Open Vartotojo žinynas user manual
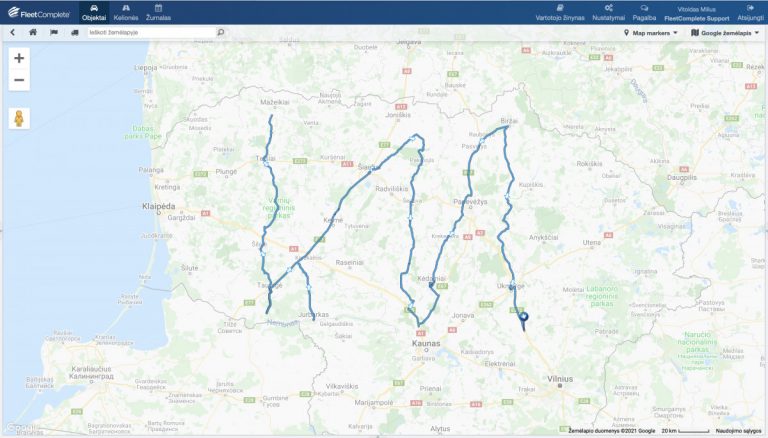Image resolution: width=768 pixels, height=438 pixels. (x=560, y=13)
